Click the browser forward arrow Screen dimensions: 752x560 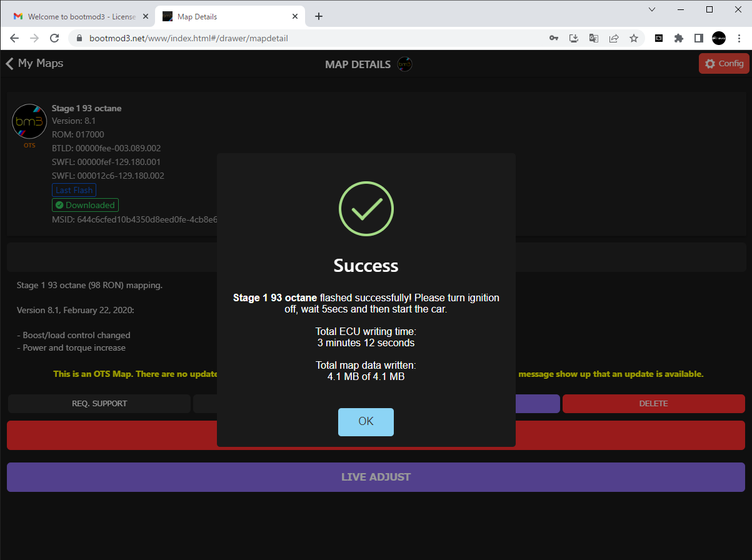pos(35,38)
